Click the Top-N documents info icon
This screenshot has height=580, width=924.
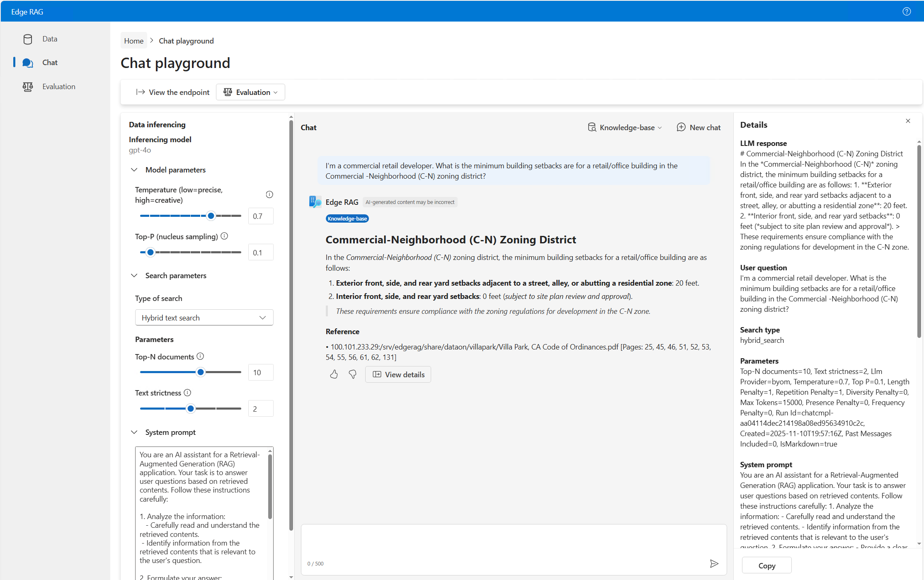[200, 356]
